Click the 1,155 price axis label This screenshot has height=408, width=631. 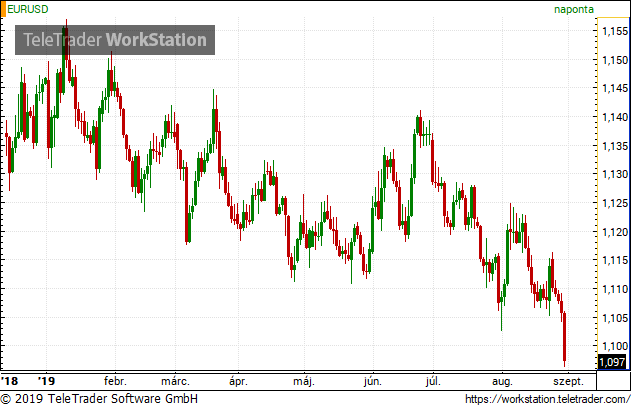click(x=615, y=31)
